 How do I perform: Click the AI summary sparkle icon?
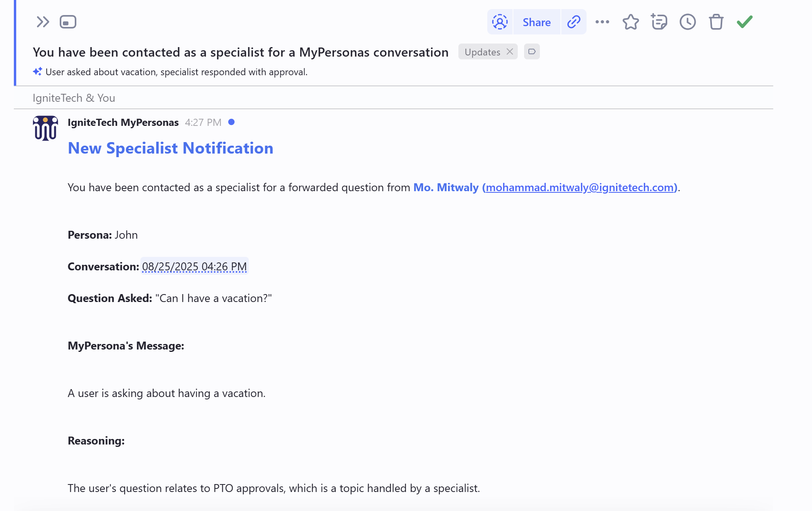click(x=38, y=72)
